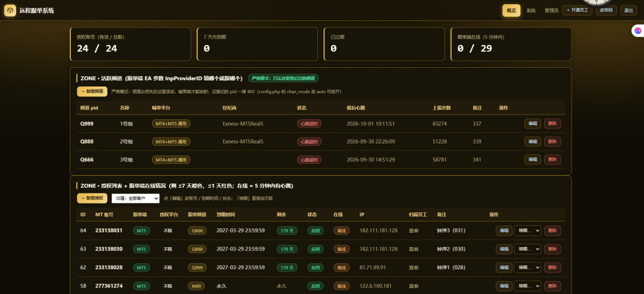Edit authorization row ID 63
Viewport: 644px width, 294px height.
coord(504,249)
